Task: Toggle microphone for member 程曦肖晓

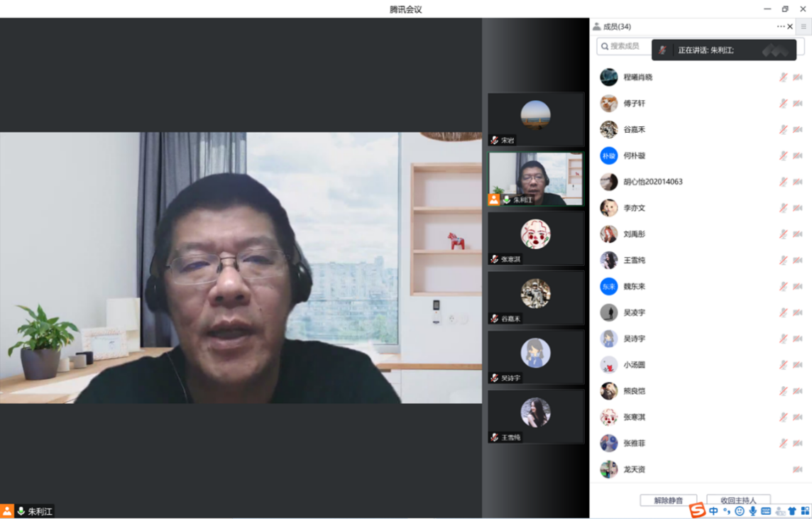Action: (784, 77)
